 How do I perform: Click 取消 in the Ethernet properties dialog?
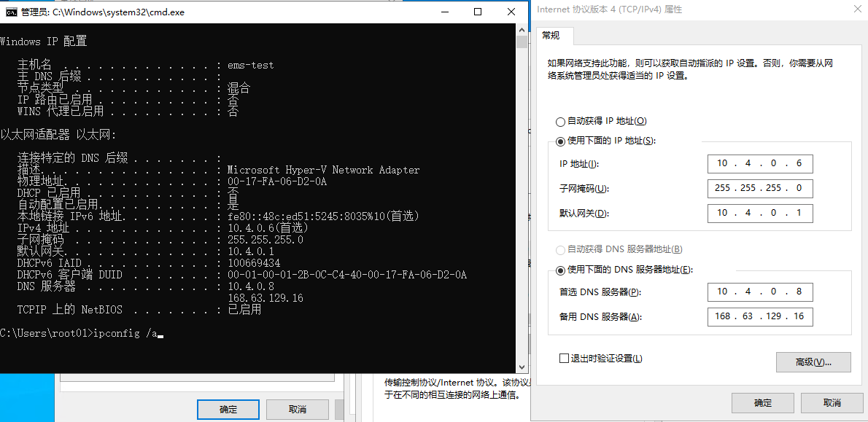coord(298,409)
